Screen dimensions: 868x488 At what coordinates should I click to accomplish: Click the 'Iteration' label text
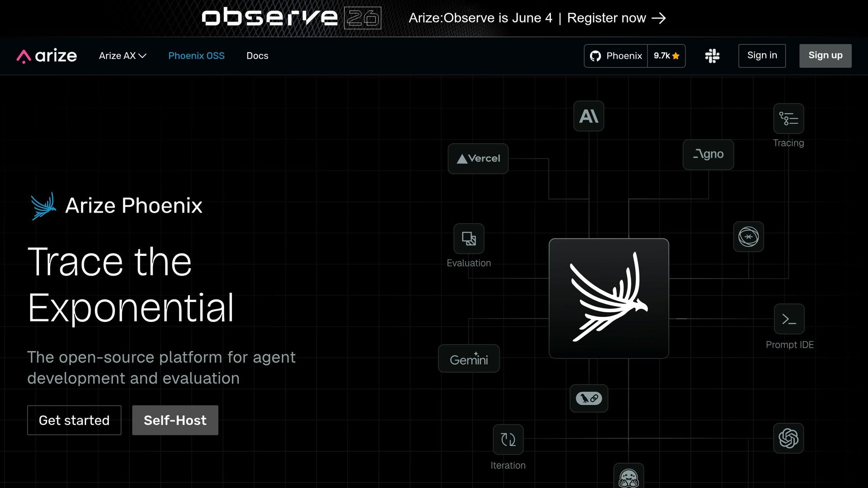click(508, 466)
